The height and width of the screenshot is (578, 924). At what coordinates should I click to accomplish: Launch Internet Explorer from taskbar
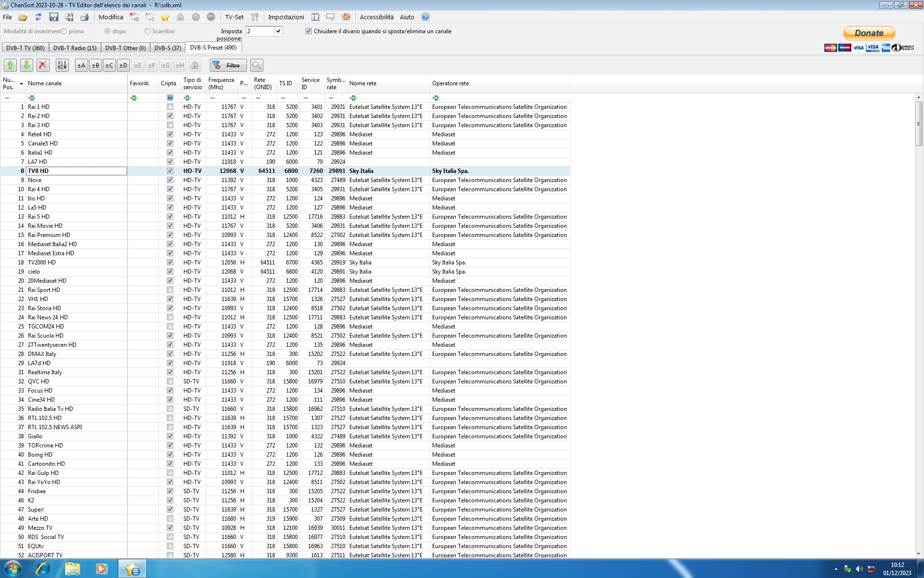(x=43, y=569)
